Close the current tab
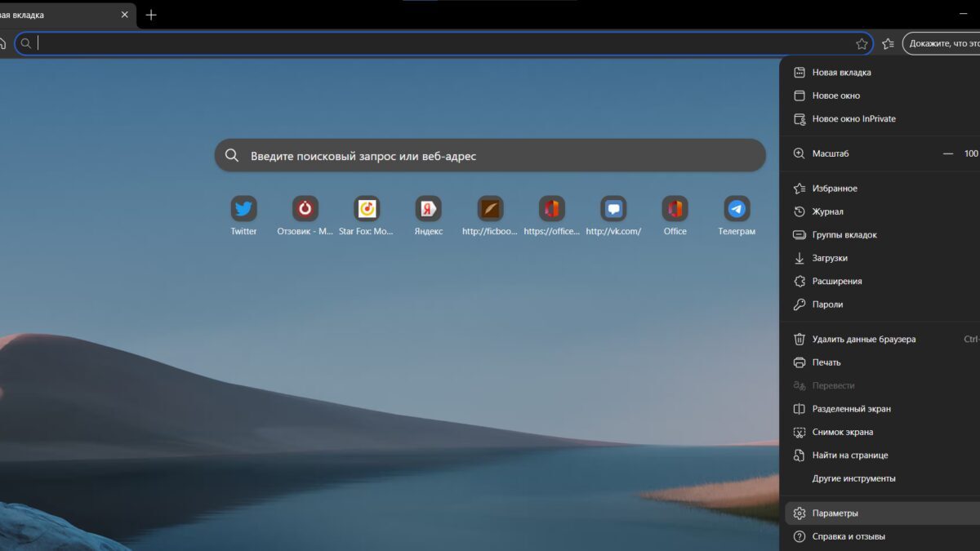980x551 pixels. pyautogui.click(x=124, y=15)
